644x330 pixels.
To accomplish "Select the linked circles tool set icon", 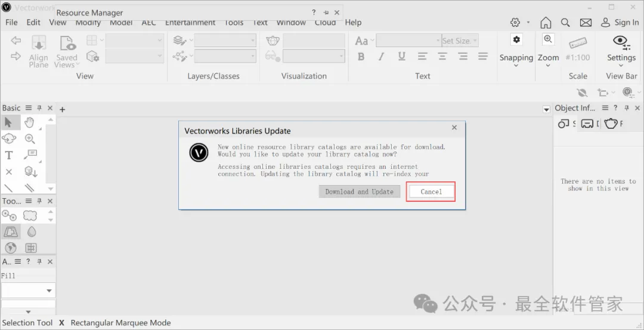I will (9, 215).
